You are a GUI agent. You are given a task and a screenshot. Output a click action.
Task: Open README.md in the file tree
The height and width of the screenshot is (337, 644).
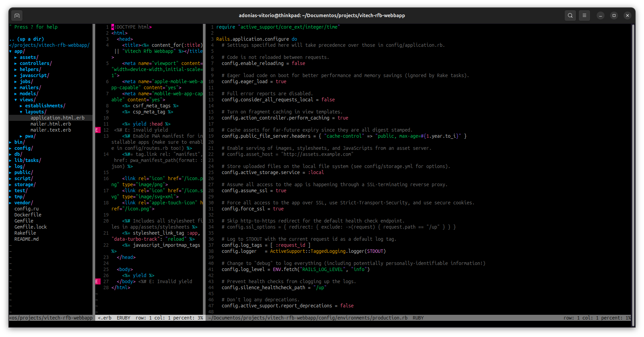tap(27, 239)
